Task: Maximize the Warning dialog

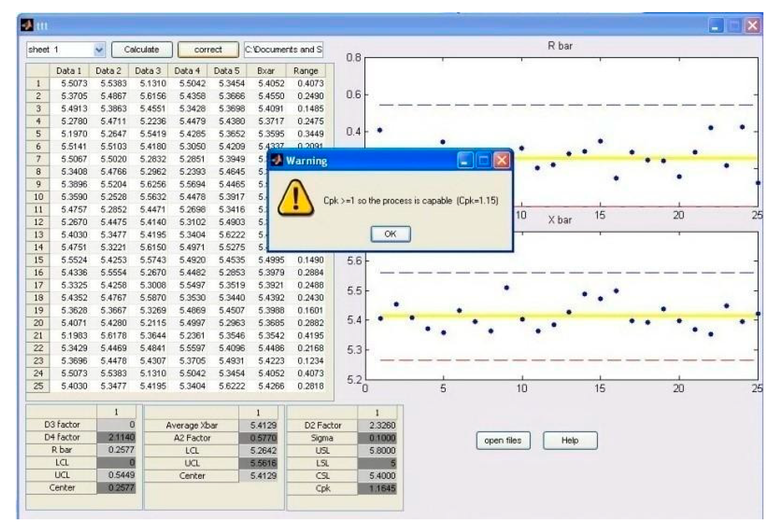Action: [x=483, y=160]
